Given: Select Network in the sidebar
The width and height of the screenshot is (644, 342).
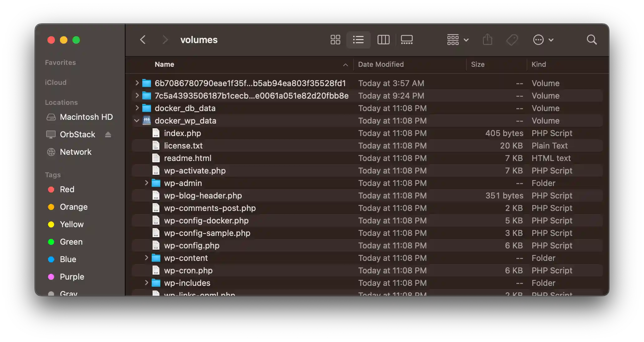Looking at the screenshot, I should click(76, 152).
